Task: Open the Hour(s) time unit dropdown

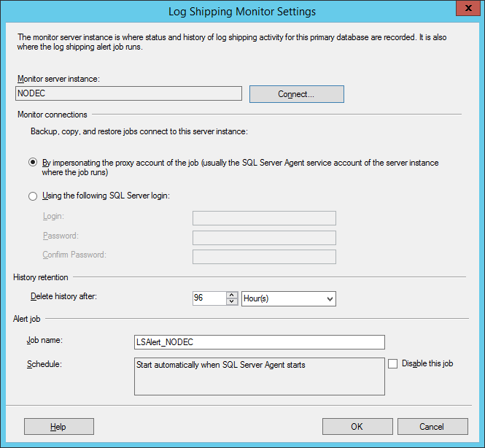Action: click(x=289, y=298)
